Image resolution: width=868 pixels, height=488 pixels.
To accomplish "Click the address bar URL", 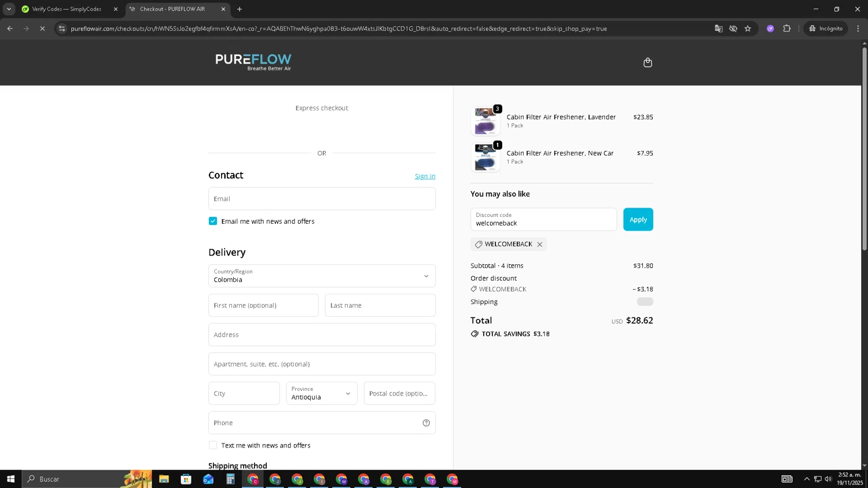I will [339, 28].
